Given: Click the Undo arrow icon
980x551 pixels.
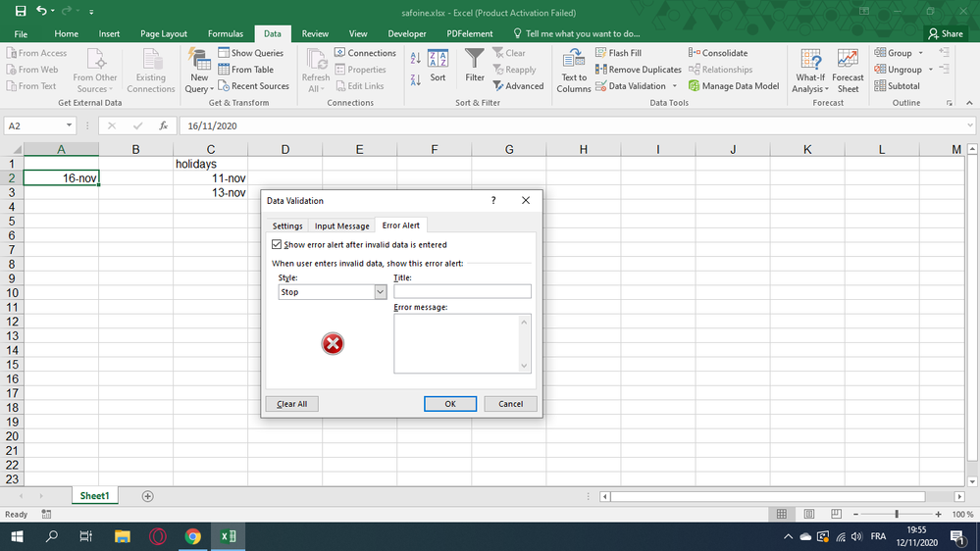Looking at the screenshot, I should [40, 11].
